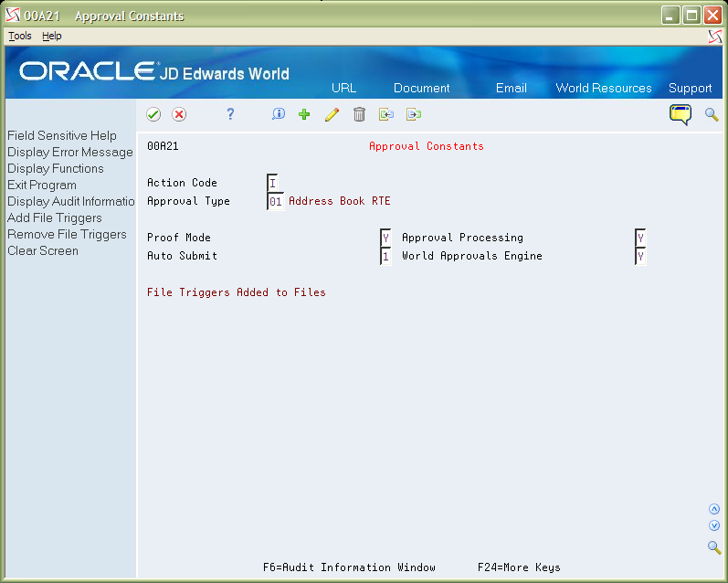728x583 pixels.
Task: Select Add File Triggers option
Action: (54, 217)
